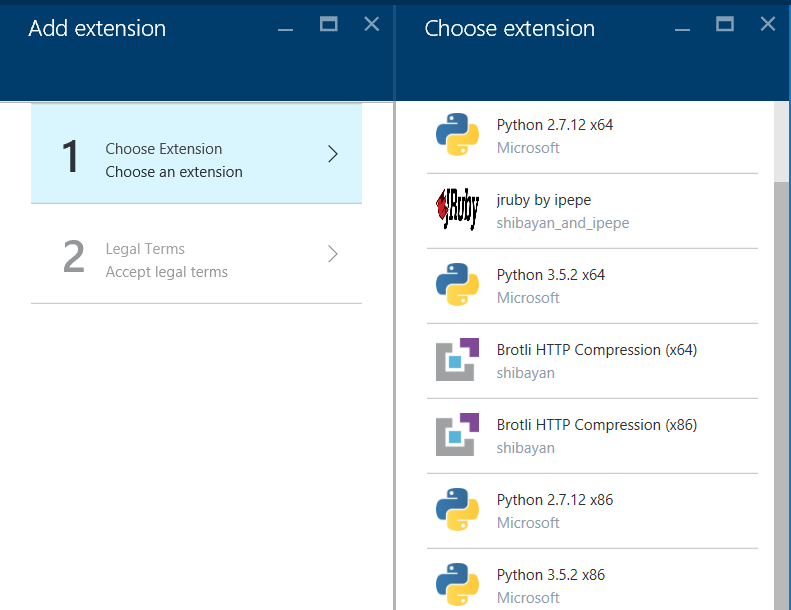Open step 2 Legal Terms
Screen dimensions: 791x610
click(196, 254)
